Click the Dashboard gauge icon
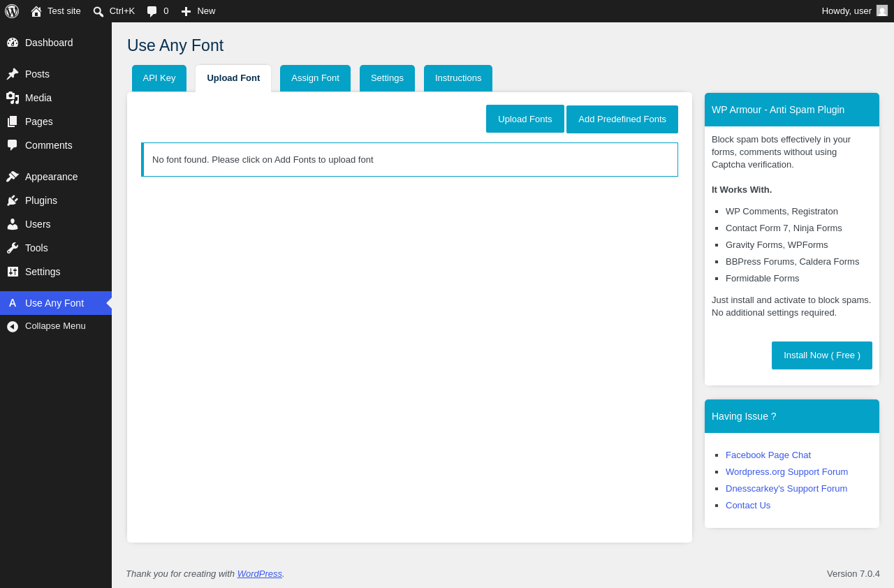 (13, 43)
